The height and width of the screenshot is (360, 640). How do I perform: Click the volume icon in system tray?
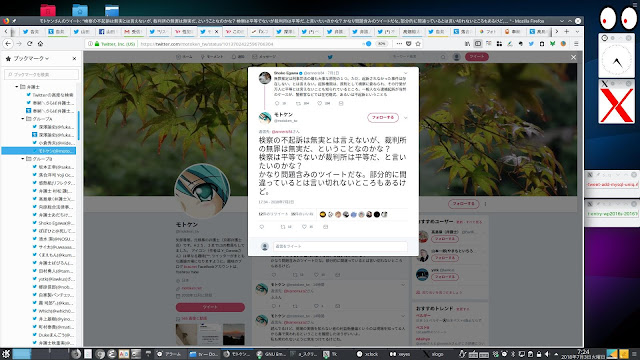547,354
